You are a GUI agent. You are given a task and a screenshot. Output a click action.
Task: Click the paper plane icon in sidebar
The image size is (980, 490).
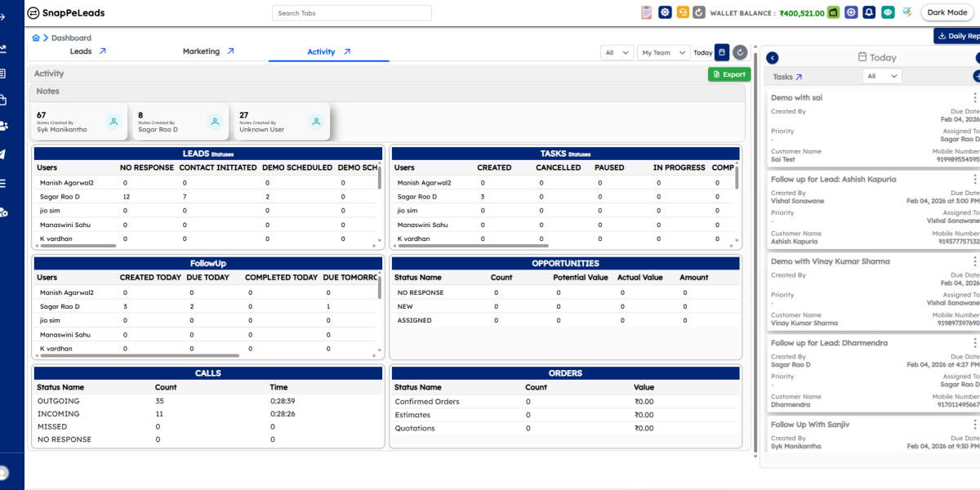point(4,154)
